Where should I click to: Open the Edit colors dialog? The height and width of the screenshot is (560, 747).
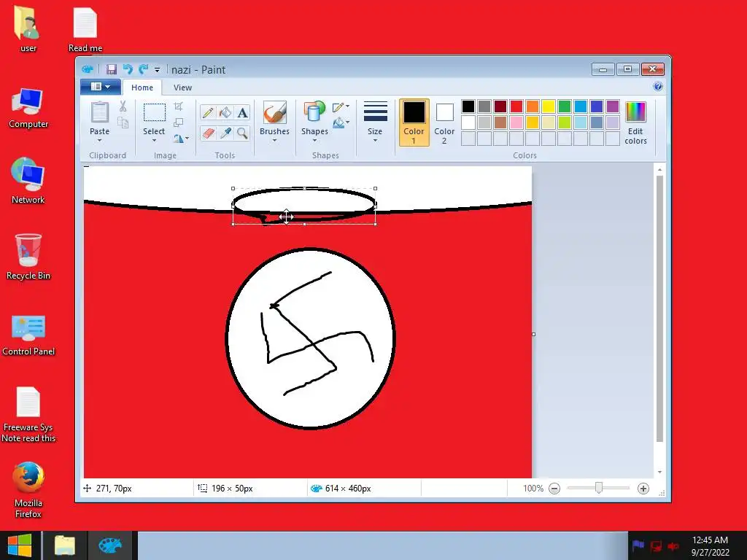[635, 122]
